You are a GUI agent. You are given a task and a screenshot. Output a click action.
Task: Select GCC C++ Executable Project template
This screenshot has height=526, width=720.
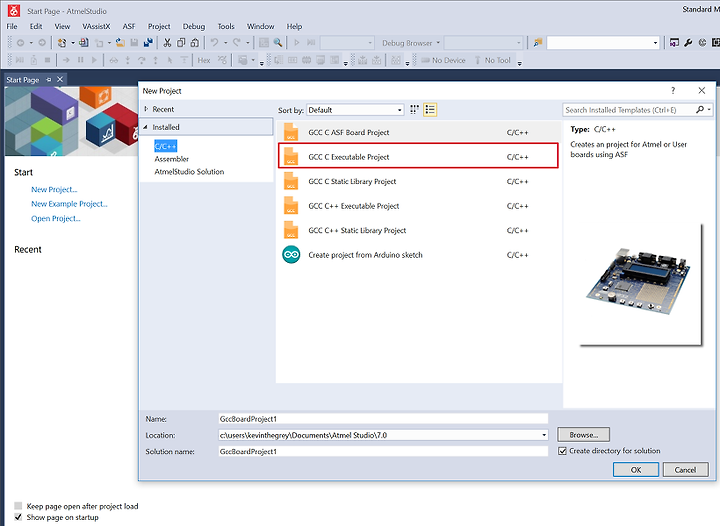(418, 206)
